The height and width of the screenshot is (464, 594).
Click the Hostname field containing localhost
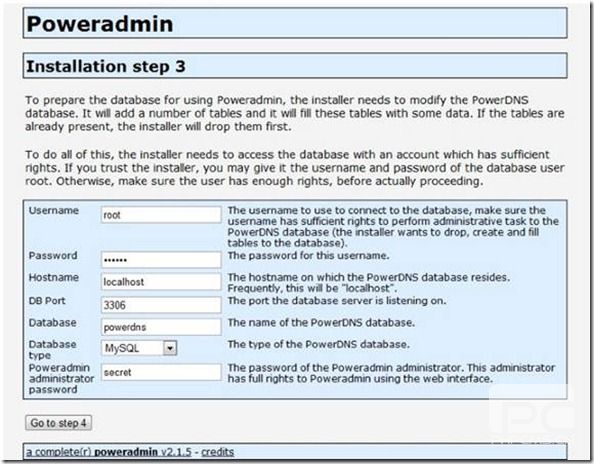pyautogui.click(x=161, y=281)
